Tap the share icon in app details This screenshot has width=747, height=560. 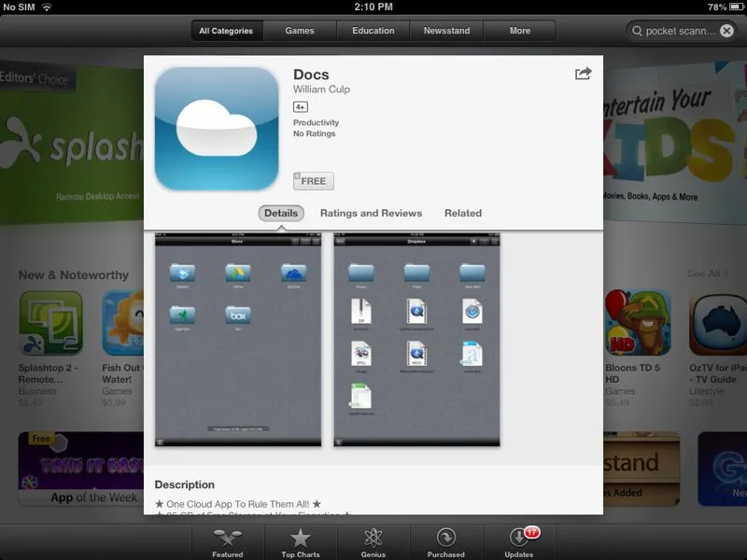pyautogui.click(x=583, y=74)
